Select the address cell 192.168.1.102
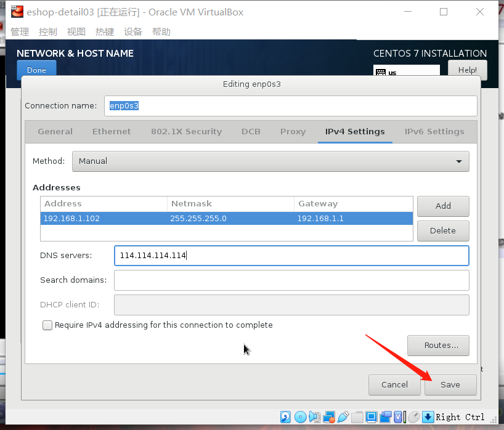This screenshot has width=504, height=430. click(104, 219)
